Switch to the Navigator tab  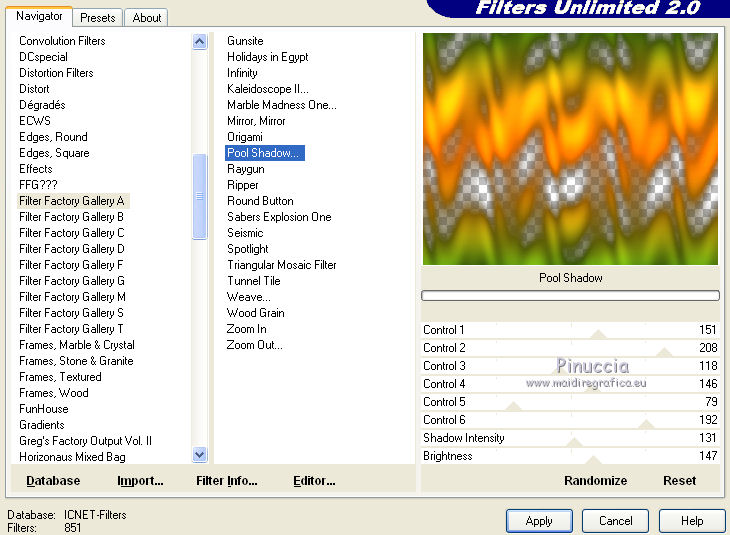pos(39,17)
